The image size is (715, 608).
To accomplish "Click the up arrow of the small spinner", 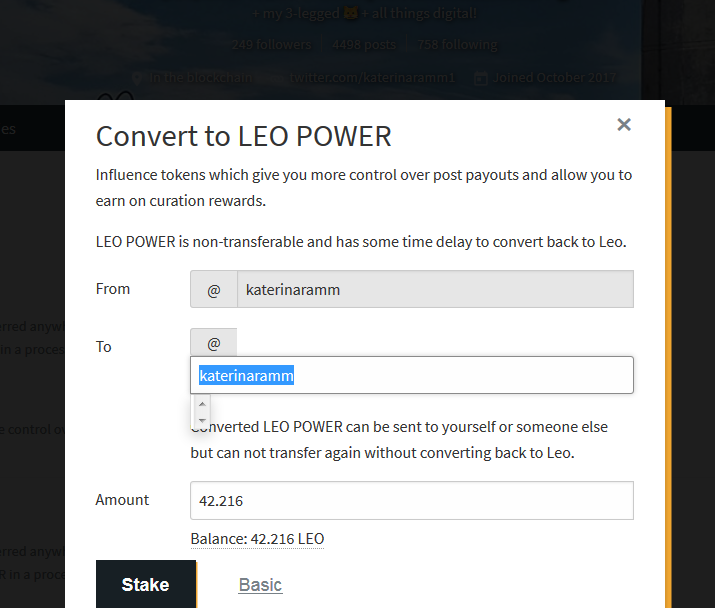I will [202, 404].
